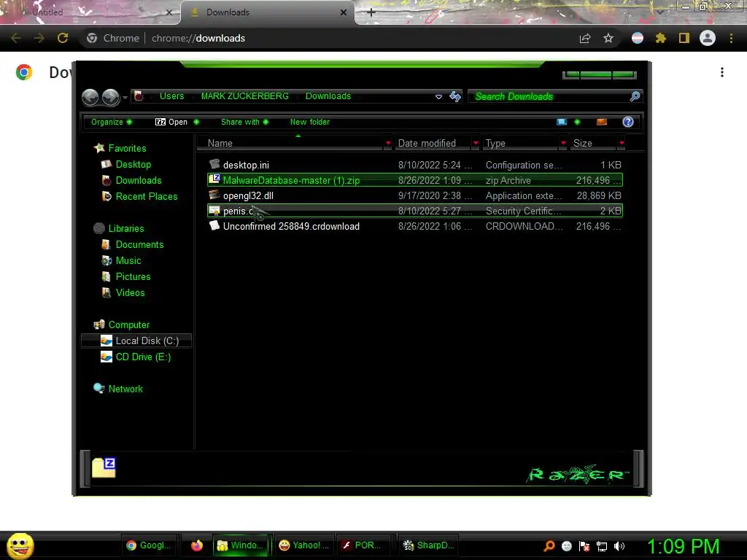Open a new Chrome tab
This screenshot has width=747, height=560.
371,12
